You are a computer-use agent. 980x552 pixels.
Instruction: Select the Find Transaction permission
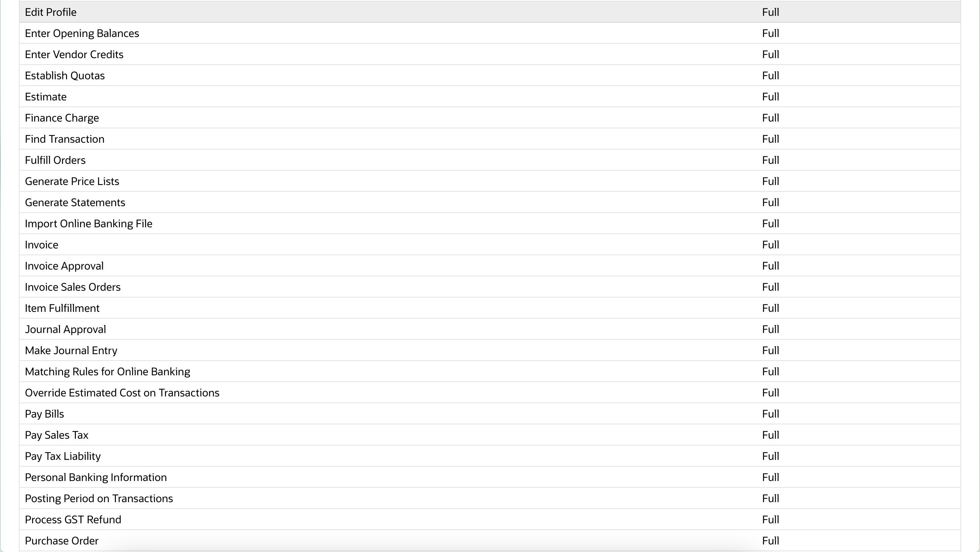point(64,139)
